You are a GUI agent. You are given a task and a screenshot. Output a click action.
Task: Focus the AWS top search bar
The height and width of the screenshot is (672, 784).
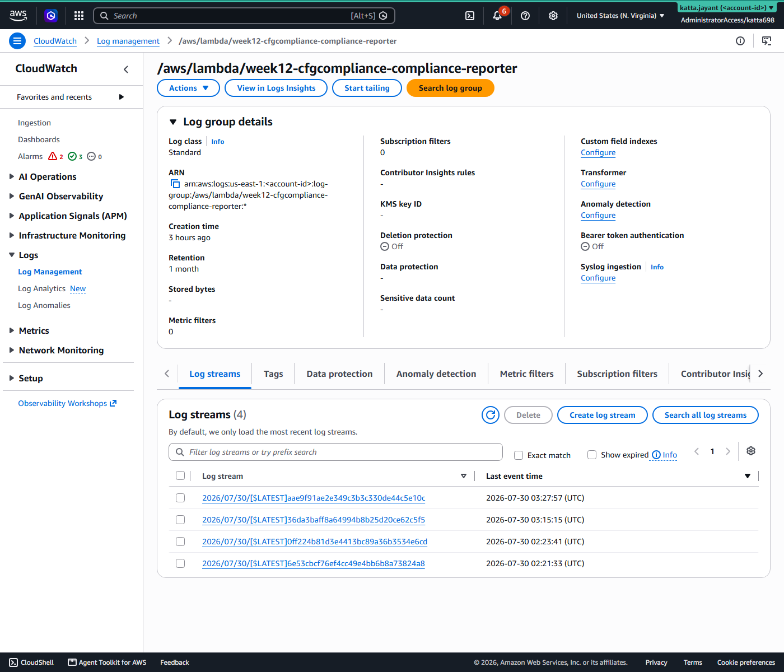(244, 16)
